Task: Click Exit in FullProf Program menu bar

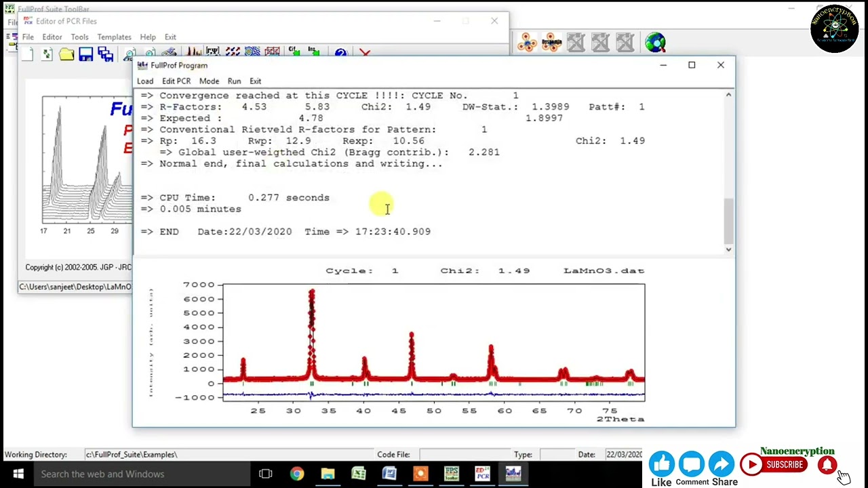Action: click(255, 81)
